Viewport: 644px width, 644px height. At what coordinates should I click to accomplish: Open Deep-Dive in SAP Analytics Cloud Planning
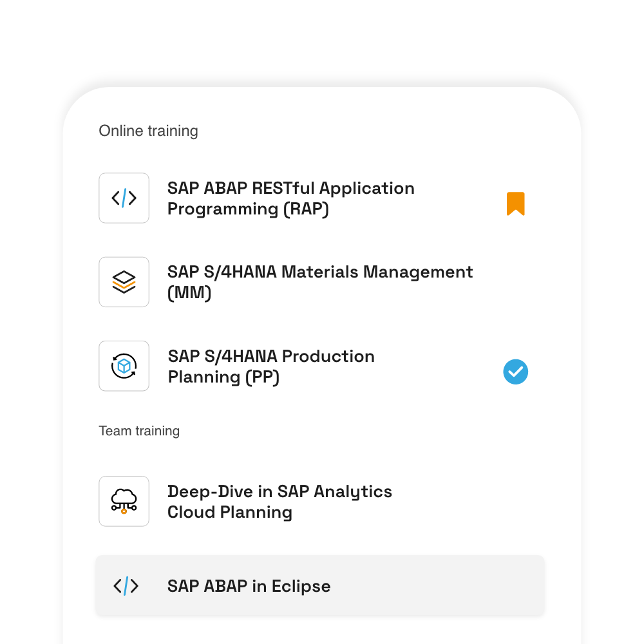point(279,501)
